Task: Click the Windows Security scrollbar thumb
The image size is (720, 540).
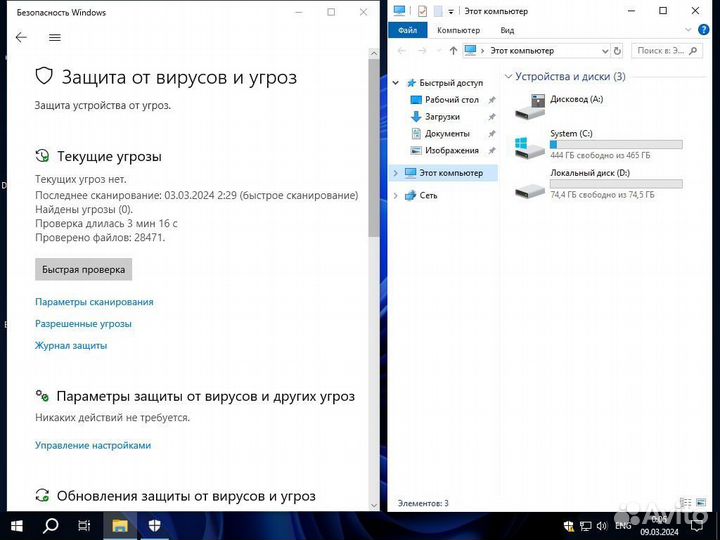Action: pos(374,147)
